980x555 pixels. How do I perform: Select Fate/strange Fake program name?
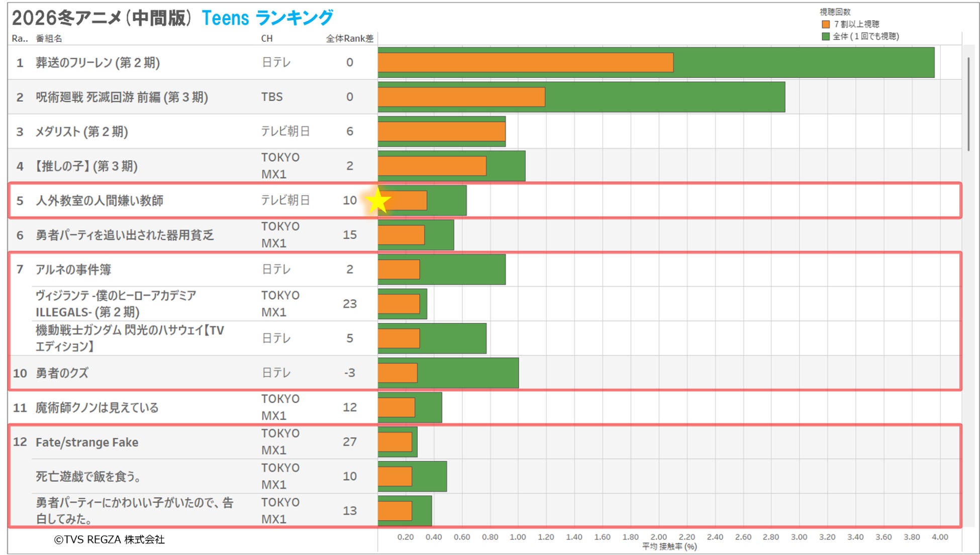pos(86,442)
